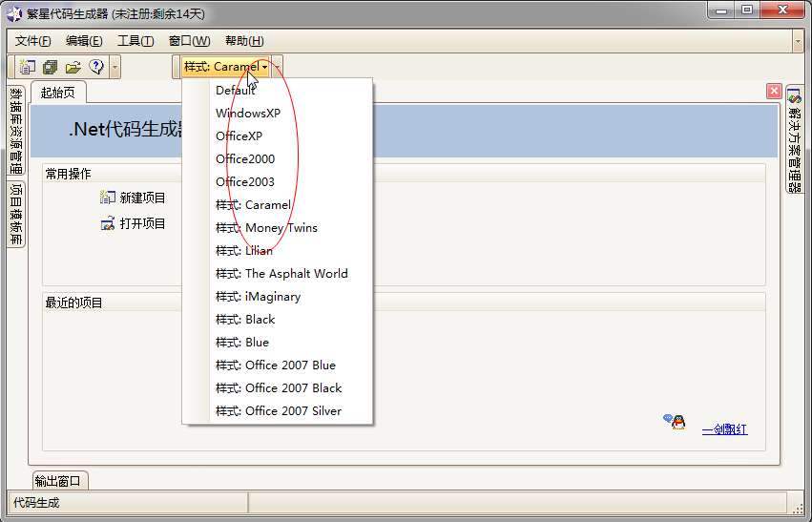Select the Default style

click(x=278, y=90)
